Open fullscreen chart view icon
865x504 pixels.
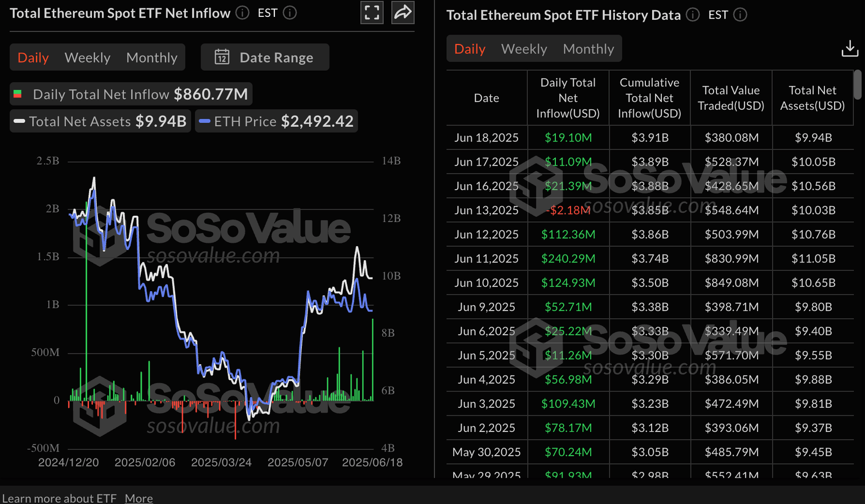click(x=372, y=13)
